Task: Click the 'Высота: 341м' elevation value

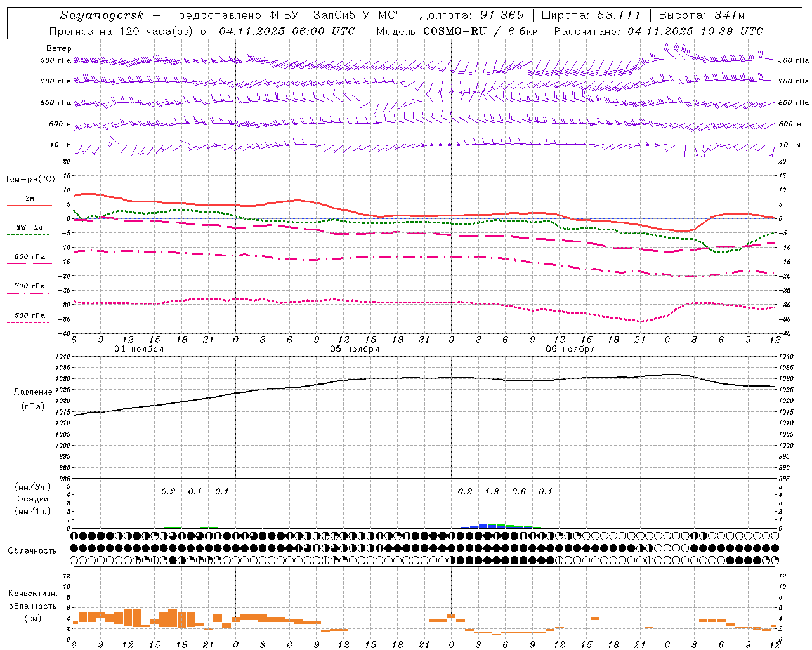Action: [702, 15]
